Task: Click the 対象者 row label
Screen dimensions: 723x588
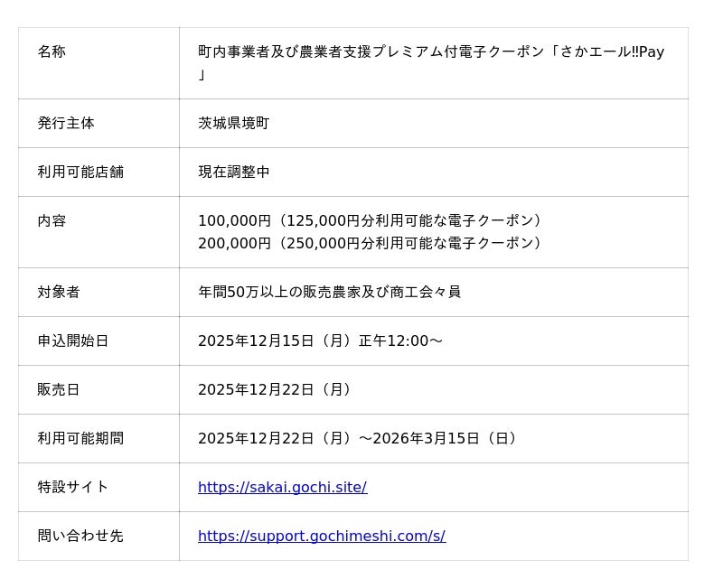Action: click(59, 293)
